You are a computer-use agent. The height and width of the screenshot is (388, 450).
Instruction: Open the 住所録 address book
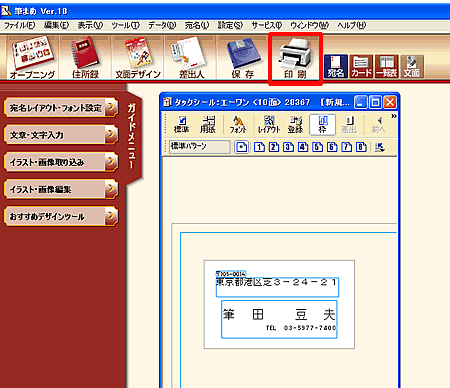[85, 58]
